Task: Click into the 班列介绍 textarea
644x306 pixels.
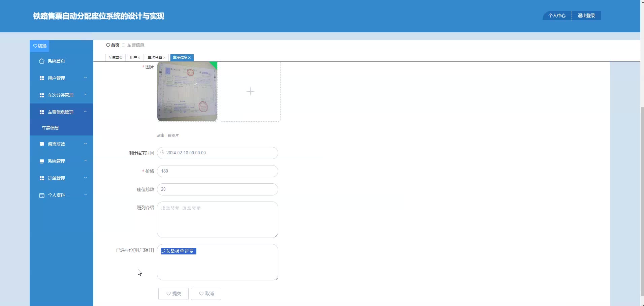Action: click(218, 220)
